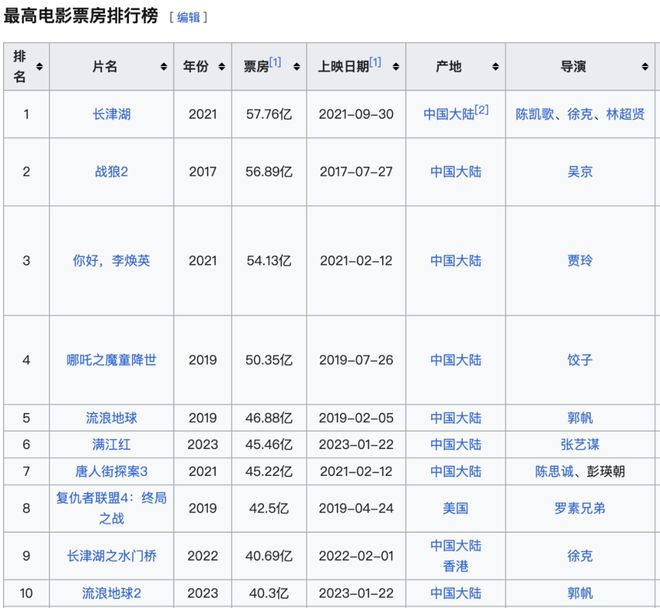Open the 流浪地球 film link in row 5
660x608 pixels.
pos(112,418)
